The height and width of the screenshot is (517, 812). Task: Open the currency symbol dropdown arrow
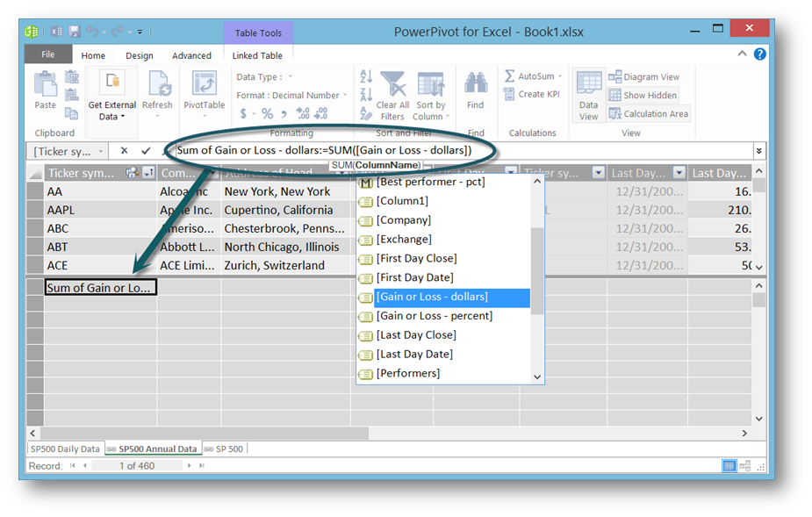254,114
